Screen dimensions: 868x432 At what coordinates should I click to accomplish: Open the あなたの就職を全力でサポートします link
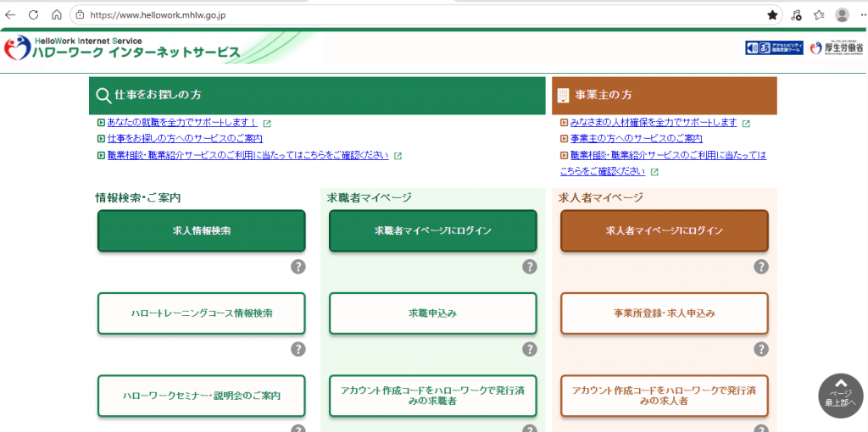coord(181,122)
